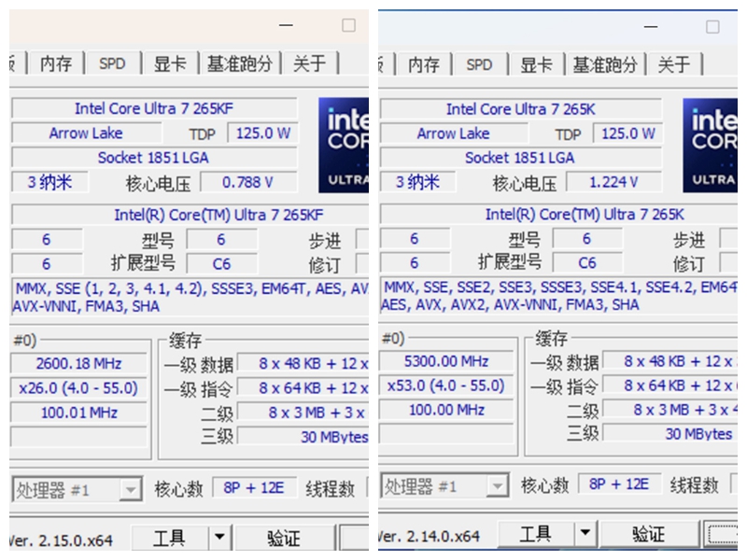Select 'Intel Core Ultra 7 265K' name field
The height and width of the screenshot is (560, 747).
[x=521, y=109]
